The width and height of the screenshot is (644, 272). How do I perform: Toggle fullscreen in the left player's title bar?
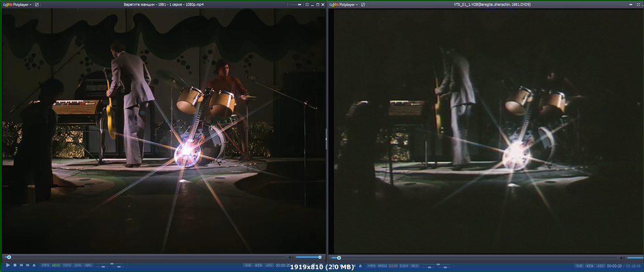tap(307, 5)
